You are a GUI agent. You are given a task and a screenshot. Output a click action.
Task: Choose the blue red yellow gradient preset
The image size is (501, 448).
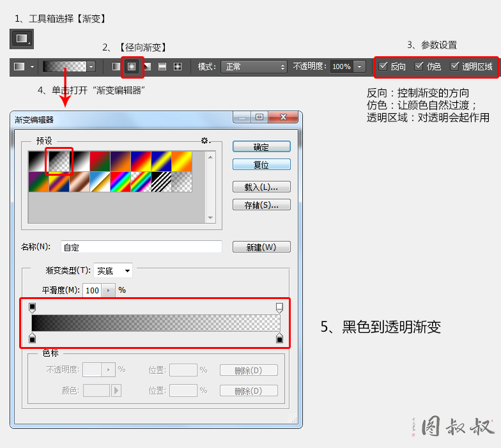coord(141,161)
